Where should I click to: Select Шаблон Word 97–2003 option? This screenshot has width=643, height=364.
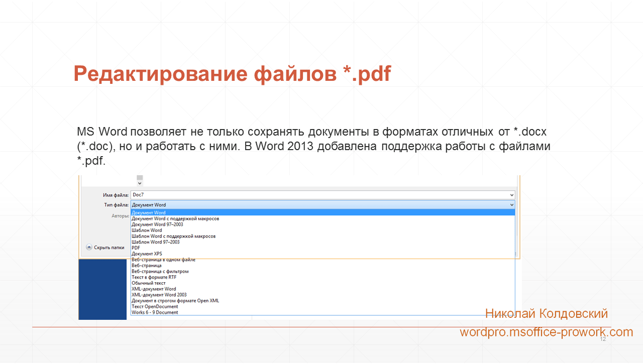[155, 242]
